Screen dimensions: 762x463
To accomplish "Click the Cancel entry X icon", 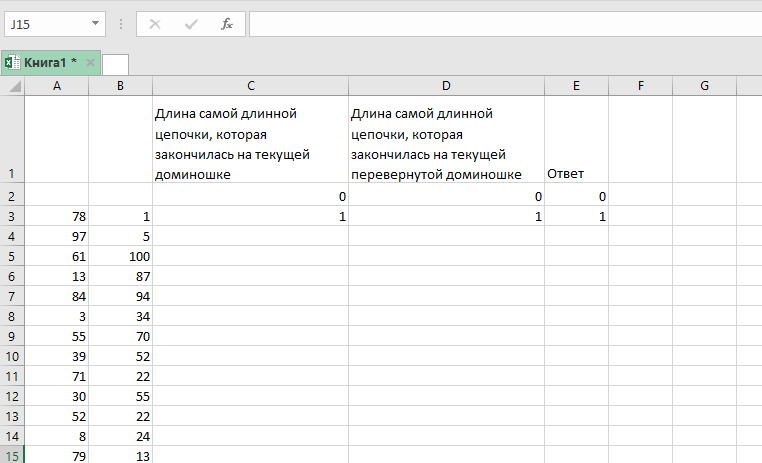I will [155, 24].
